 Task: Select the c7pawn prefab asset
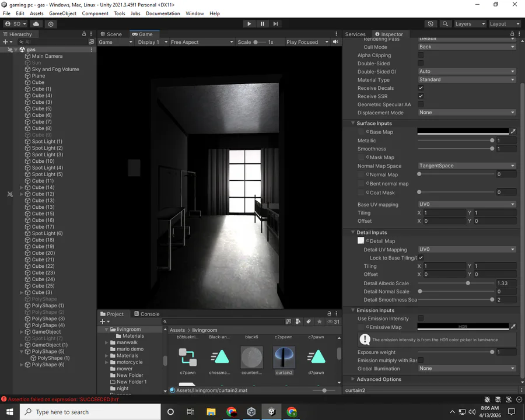[x=187, y=361]
